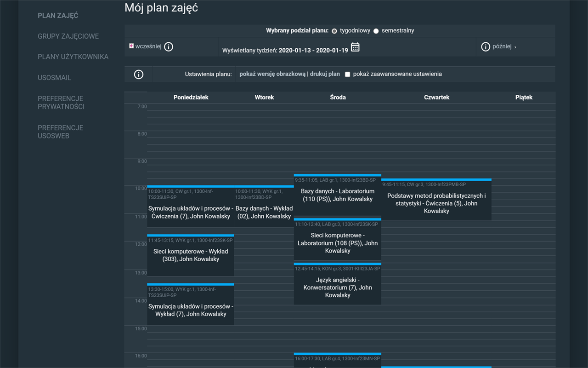Open Podstawy metod probabilistycznych Ćwiczenia block
588x368 pixels.
tap(436, 199)
